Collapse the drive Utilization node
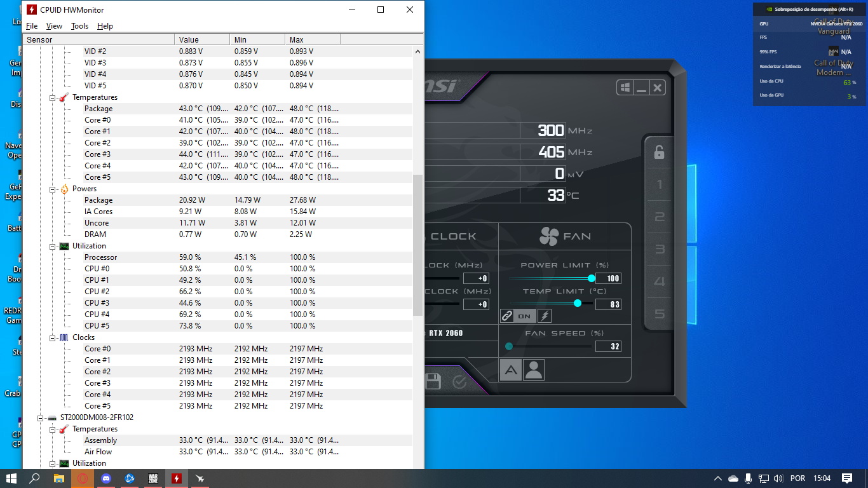 53,464
